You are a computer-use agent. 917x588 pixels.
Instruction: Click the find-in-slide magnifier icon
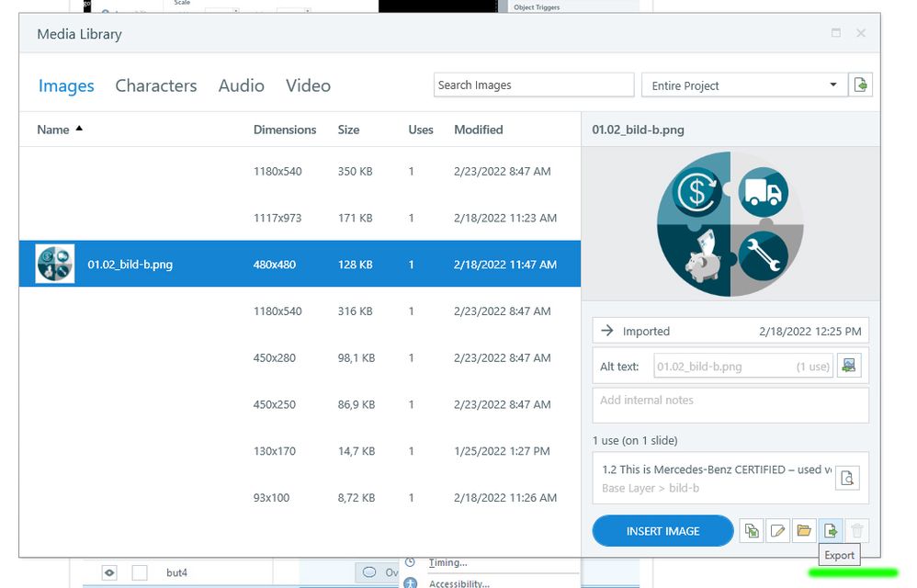pyautogui.click(x=848, y=477)
